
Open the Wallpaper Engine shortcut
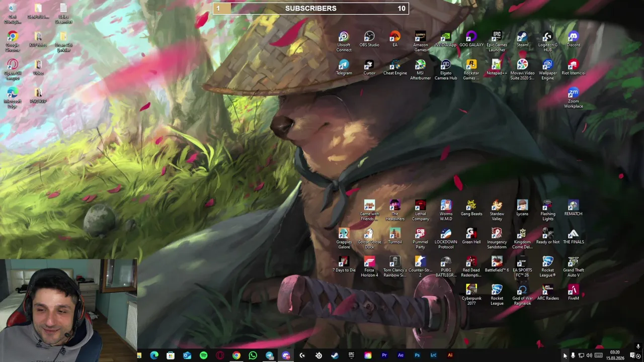pyautogui.click(x=547, y=69)
